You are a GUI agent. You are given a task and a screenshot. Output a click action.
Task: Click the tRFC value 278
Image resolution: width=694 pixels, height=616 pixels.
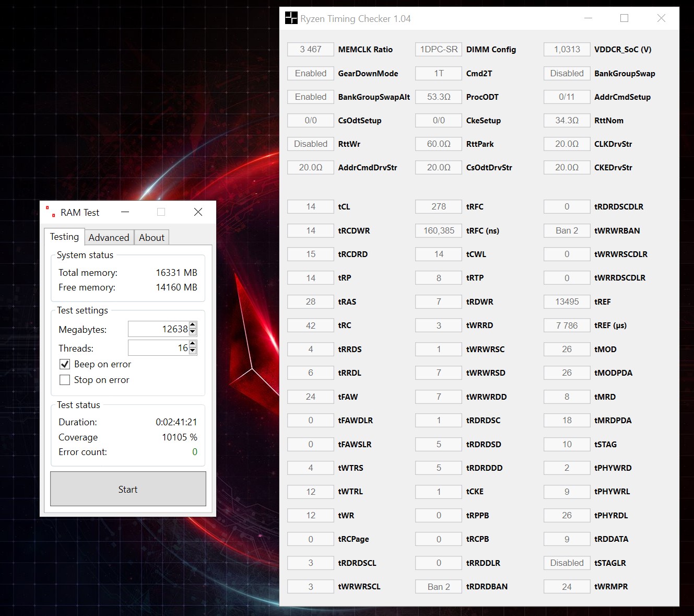439,206
